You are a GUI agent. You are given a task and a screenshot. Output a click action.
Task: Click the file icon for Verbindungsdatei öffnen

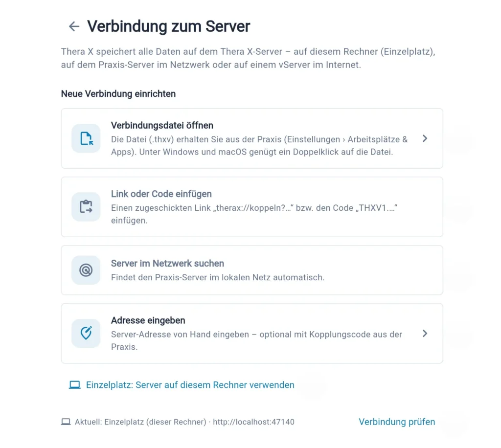[86, 138]
